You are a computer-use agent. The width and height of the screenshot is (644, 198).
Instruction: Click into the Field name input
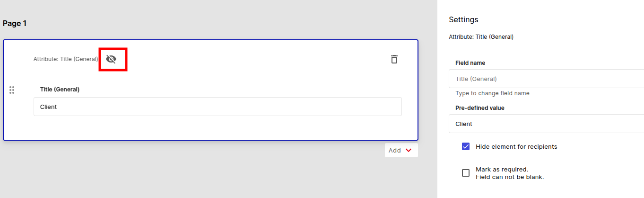546,79
